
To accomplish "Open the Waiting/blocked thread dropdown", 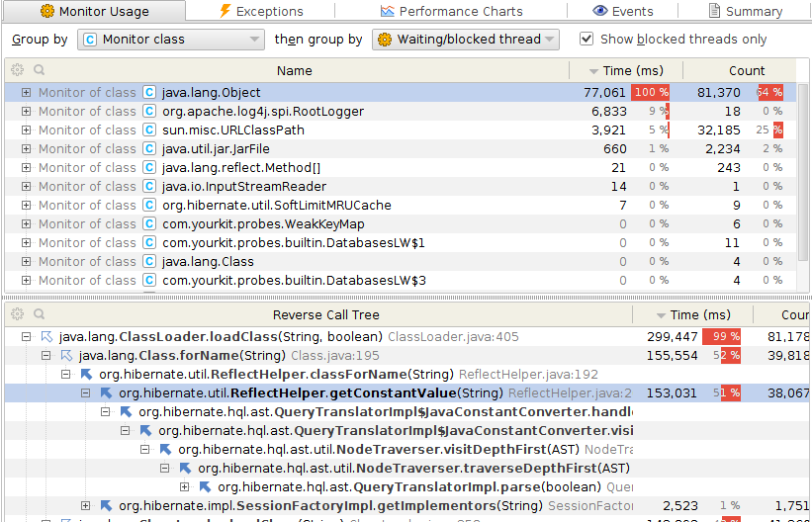I will 465,40.
